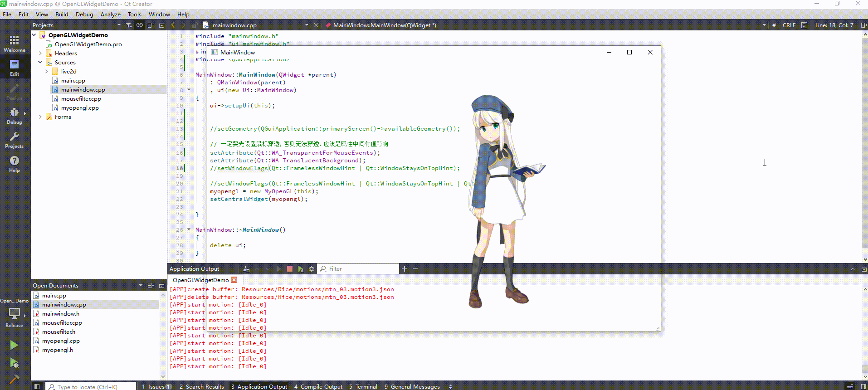The image size is (868, 390).
Task: Stop the running program
Action: tap(290, 269)
